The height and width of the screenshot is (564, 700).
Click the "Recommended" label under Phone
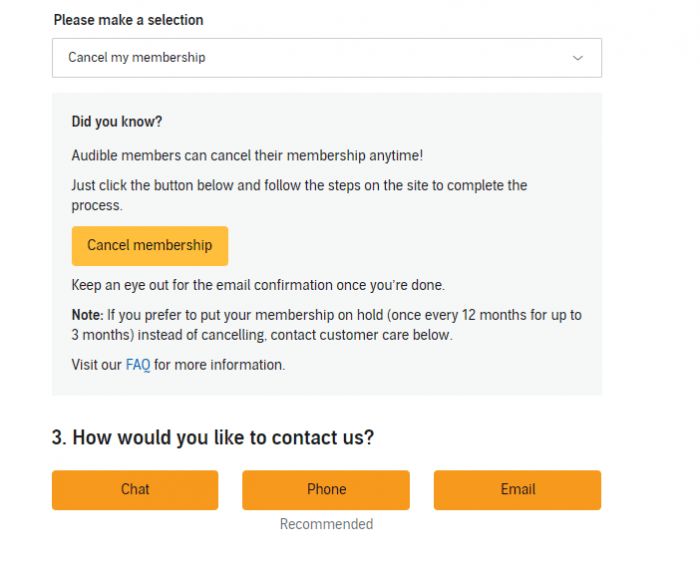(326, 524)
